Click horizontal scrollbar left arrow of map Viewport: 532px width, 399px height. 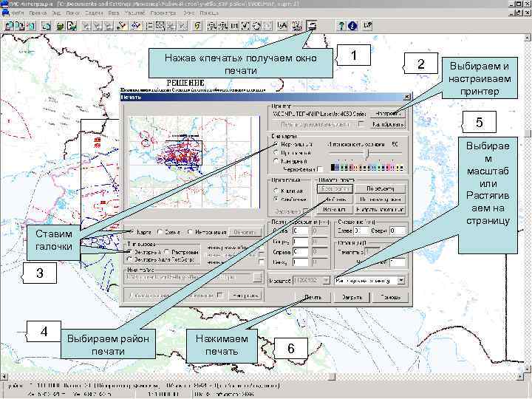(4, 377)
